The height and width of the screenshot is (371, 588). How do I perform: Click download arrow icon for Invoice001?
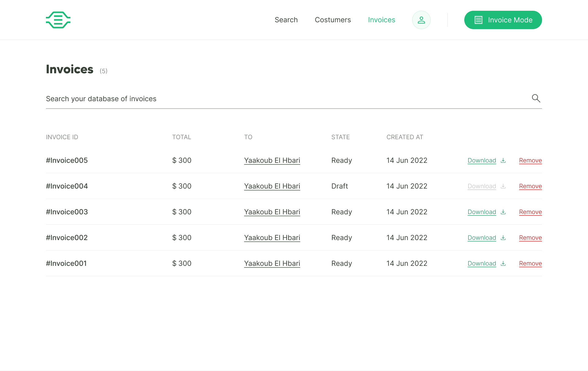point(503,263)
